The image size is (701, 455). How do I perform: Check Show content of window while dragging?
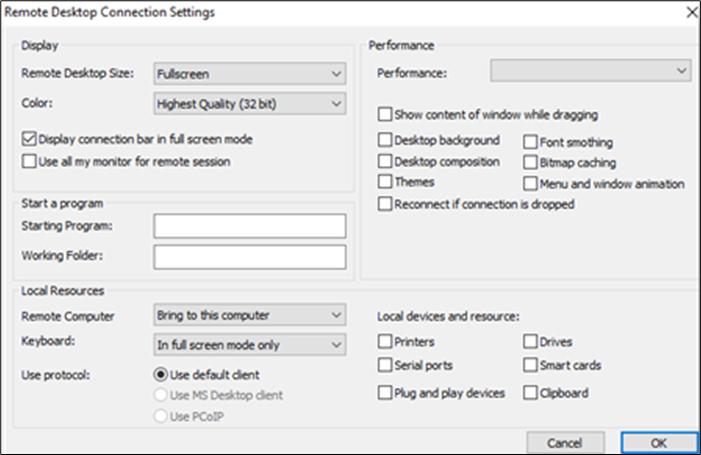pos(385,114)
